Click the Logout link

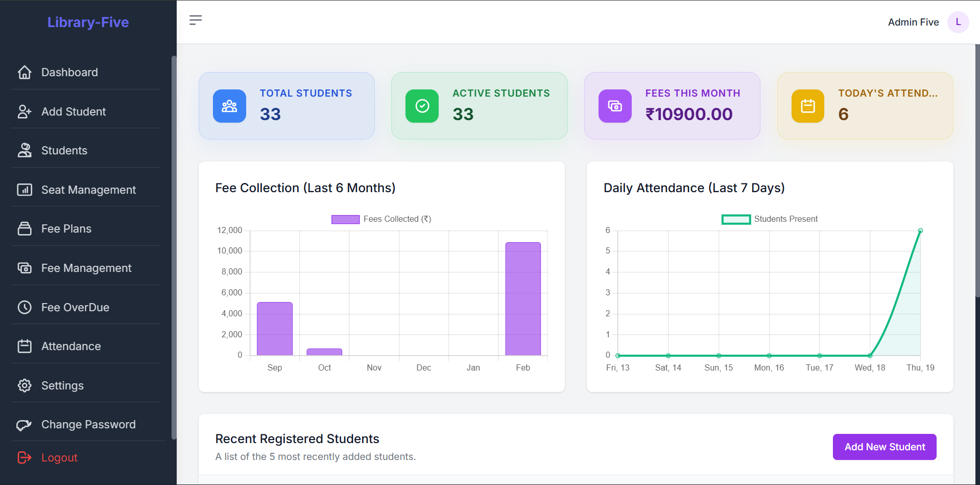(59, 457)
